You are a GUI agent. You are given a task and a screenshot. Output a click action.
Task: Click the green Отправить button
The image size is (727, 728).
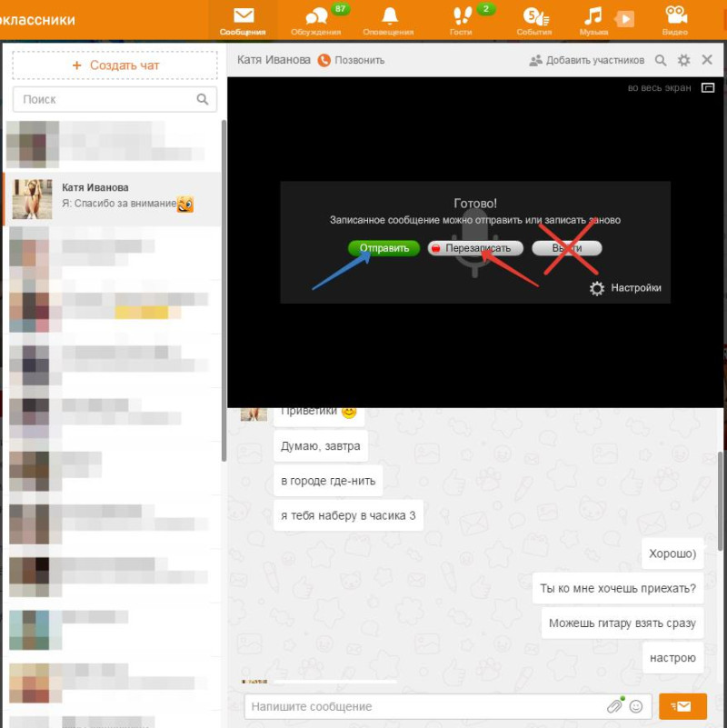(383, 248)
